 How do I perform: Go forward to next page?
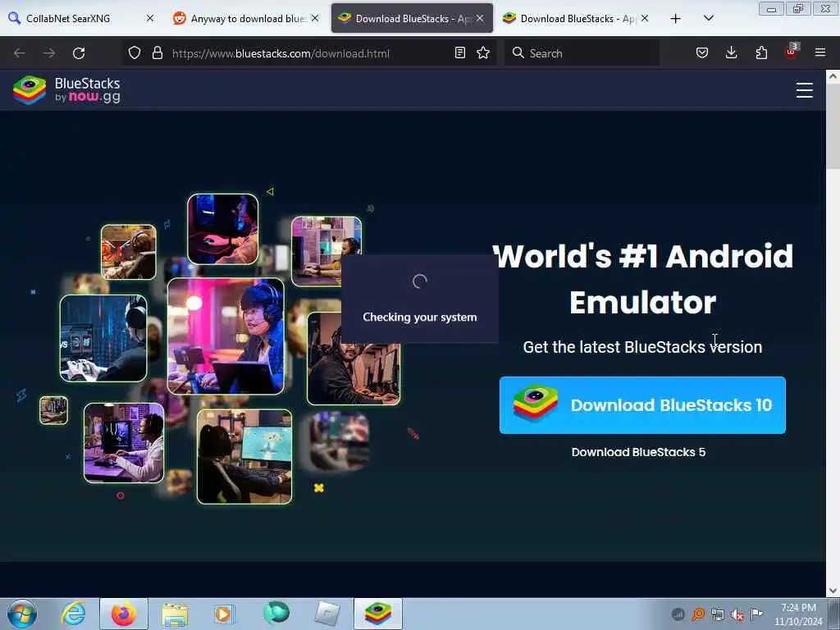coord(49,53)
